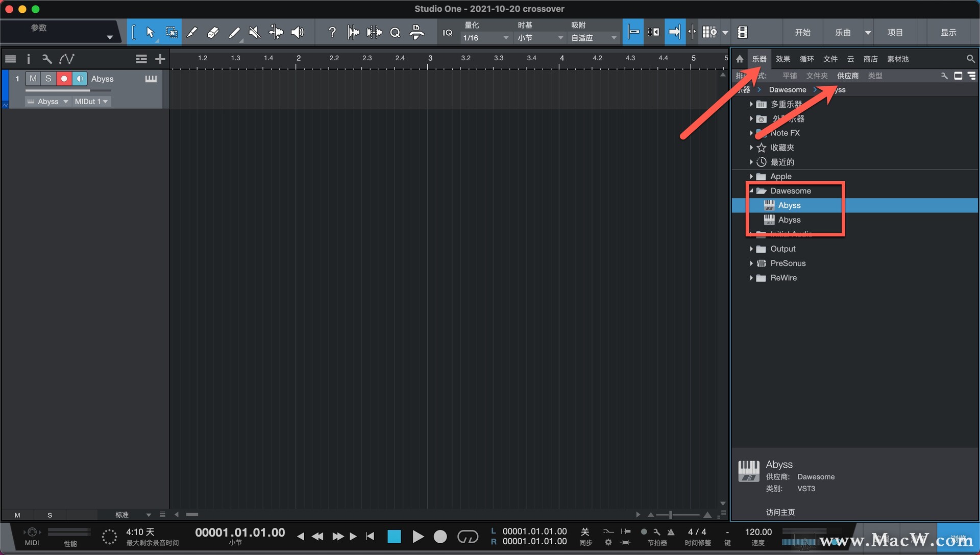Open the 自适应 snap mode dropdown
The height and width of the screenshot is (555, 980).
coord(594,38)
